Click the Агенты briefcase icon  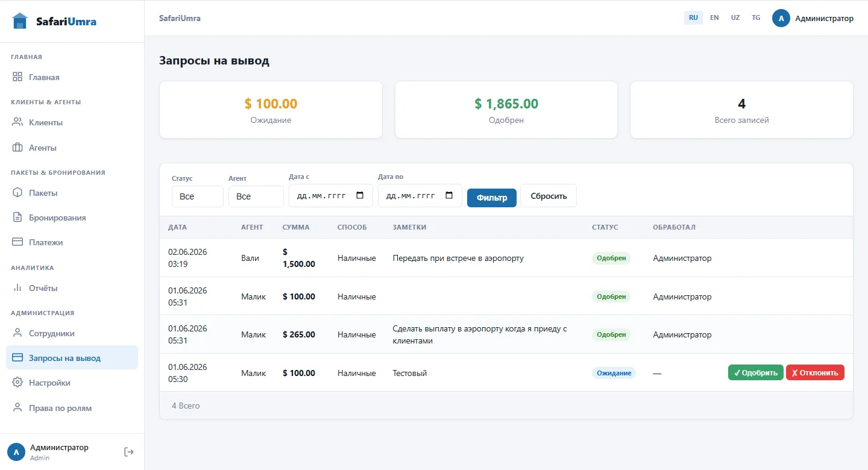tap(17, 148)
